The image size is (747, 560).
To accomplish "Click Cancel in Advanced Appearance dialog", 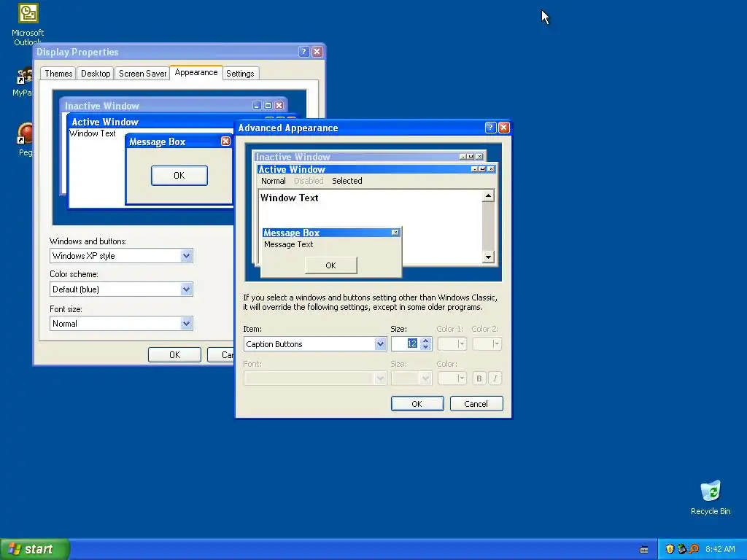I will (x=476, y=404).
